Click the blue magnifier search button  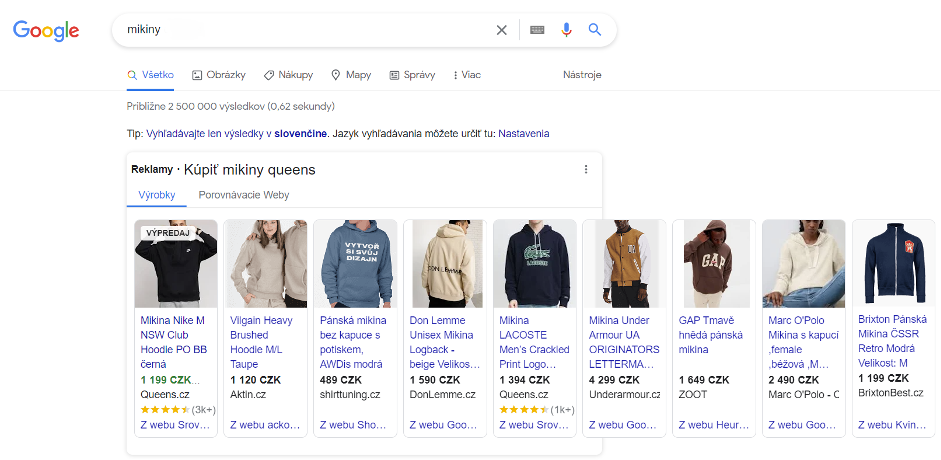click(x=595, y=29)
